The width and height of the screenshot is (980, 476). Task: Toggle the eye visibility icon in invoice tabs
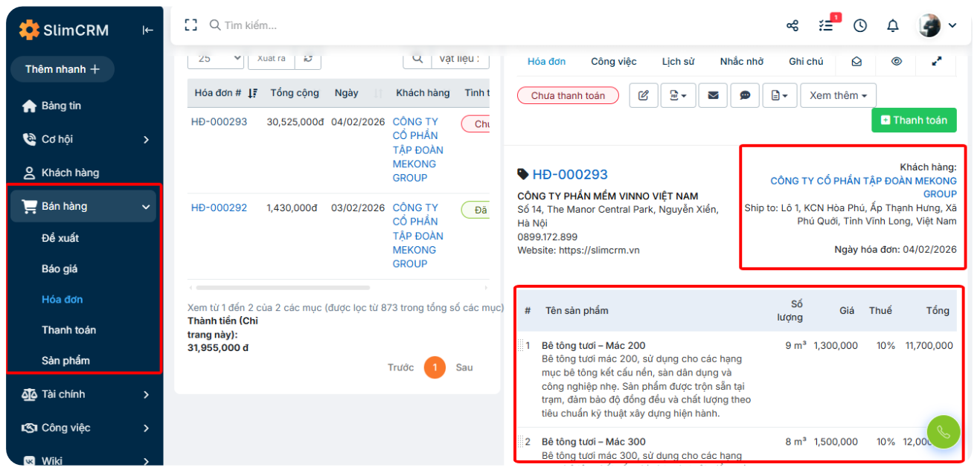[897, 62]
